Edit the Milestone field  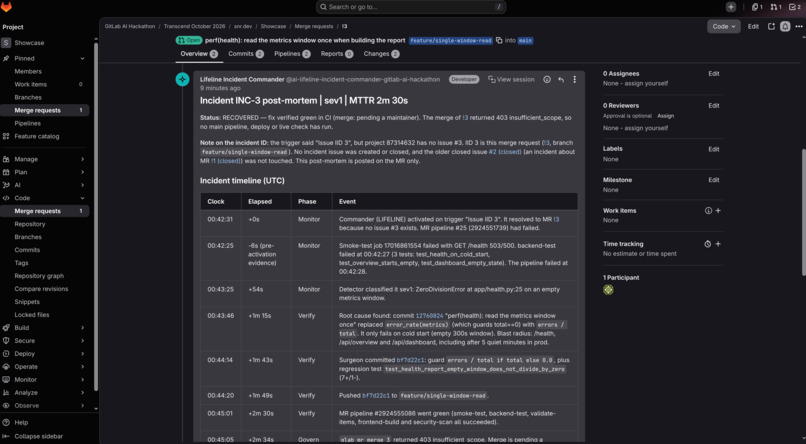click(x=713, y=180)
